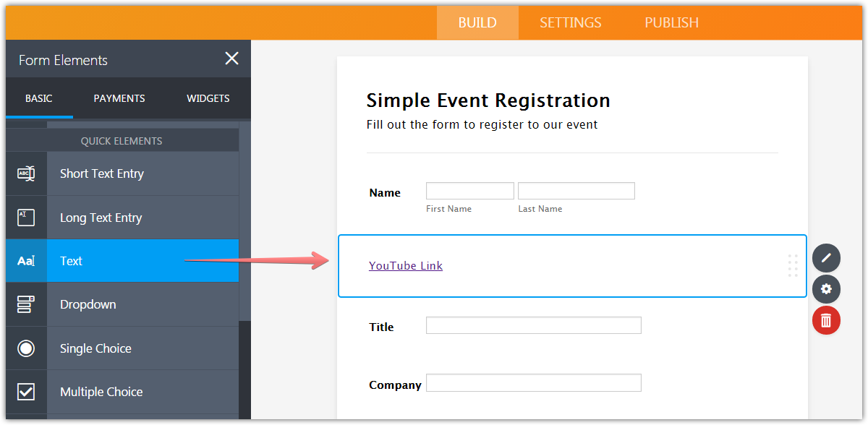Grab the drag handle dots on YouTube Link
The width and height of the screenshot is (868, 425).
click(793, 266)
